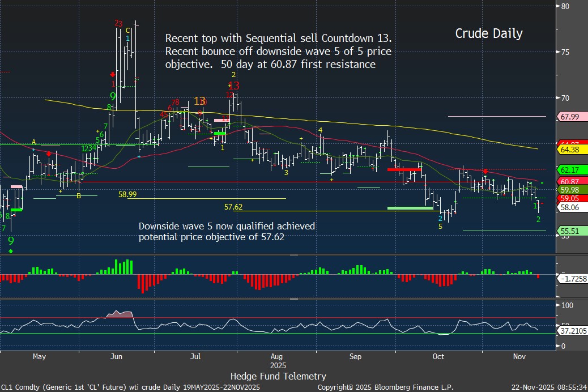The width and height of the screenshot is (588, 392).
Task: Click the green up arrow beneath May's large 9
Action: [x=11, y=250]
